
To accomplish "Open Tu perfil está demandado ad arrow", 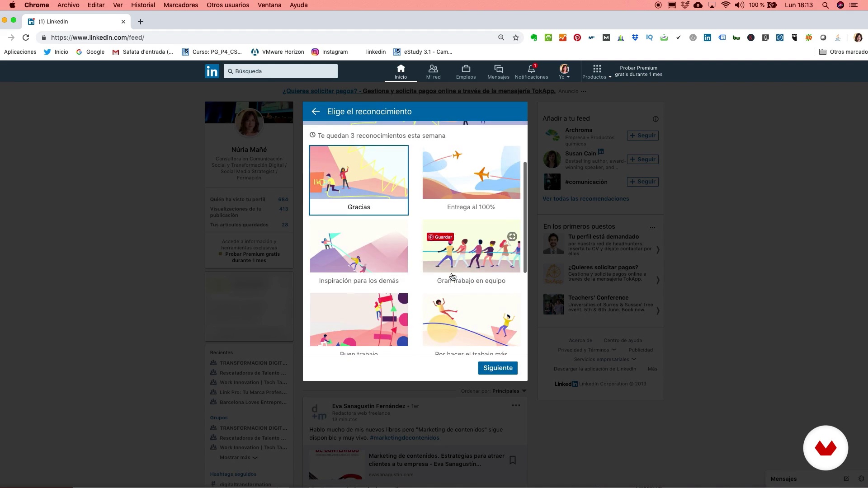I will pos(658,250).
